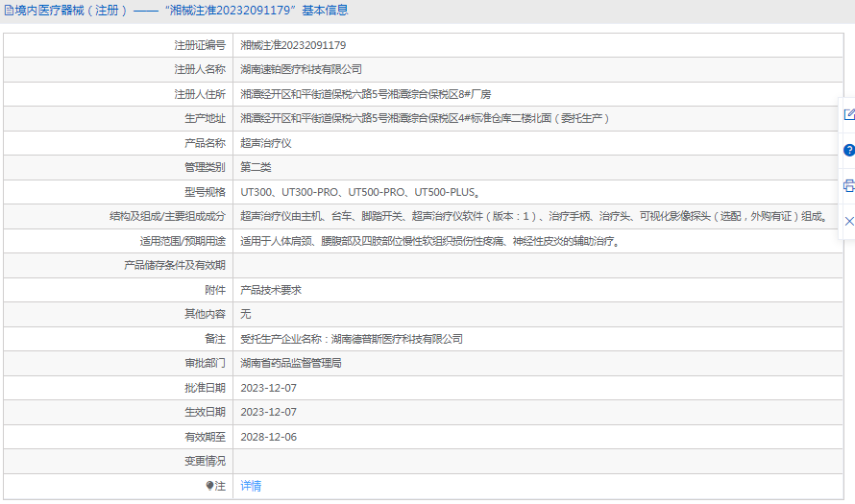Click other content value 无
The width and height of the screenshot is (855, 504).
click(246, 314)
